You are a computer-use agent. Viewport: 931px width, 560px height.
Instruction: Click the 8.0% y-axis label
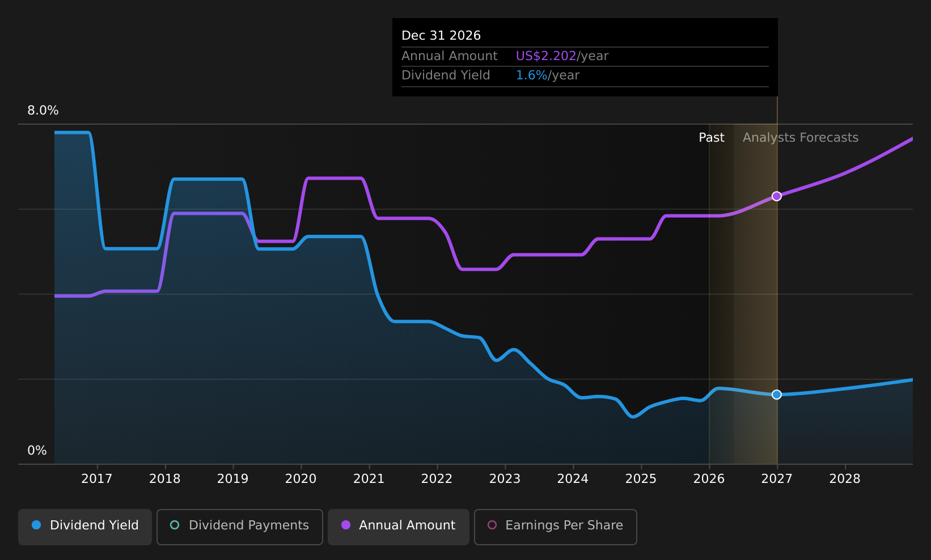point(43,111)
